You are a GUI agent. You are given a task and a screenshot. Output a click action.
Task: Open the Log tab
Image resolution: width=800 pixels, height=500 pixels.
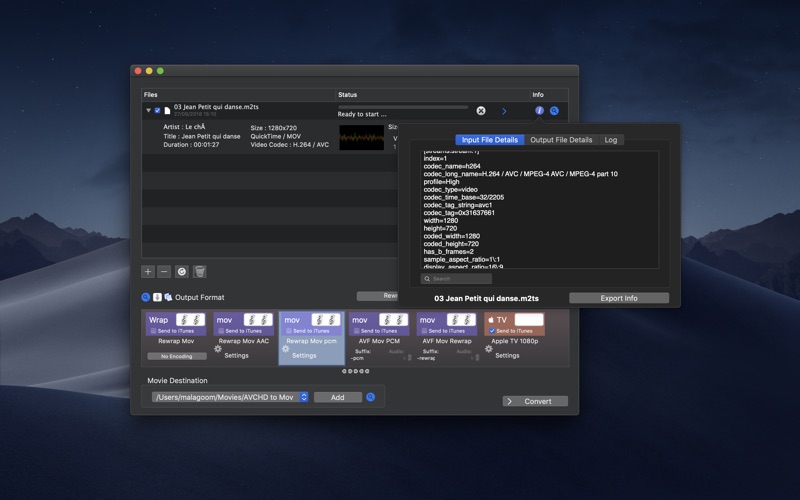click(x=611, y=140)
